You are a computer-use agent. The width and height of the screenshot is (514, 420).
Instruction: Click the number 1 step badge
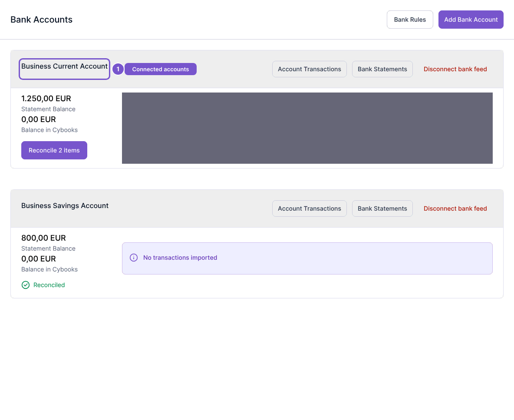118,69
